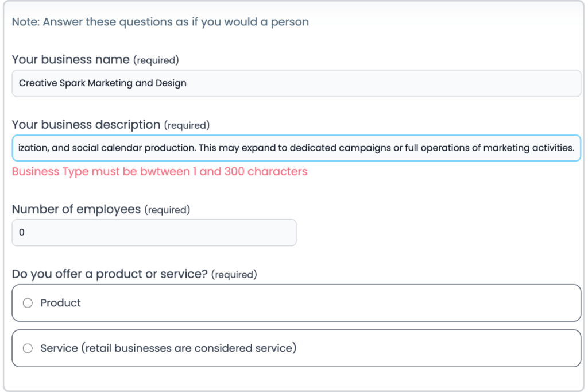Click the note about answering as a person
Viewport: 588px width, 392px height.
coord(161,21)
